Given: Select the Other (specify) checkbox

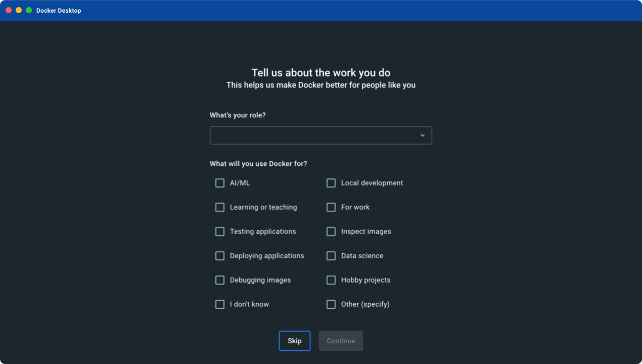Looking at the screenshot, I should (331, 304).
